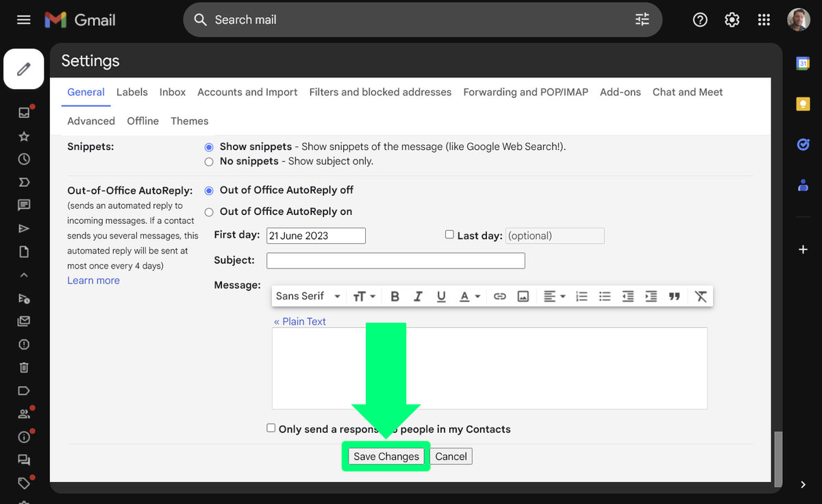822x504 pixels.
Task: Click the First day date field
Action: (316, 235)
